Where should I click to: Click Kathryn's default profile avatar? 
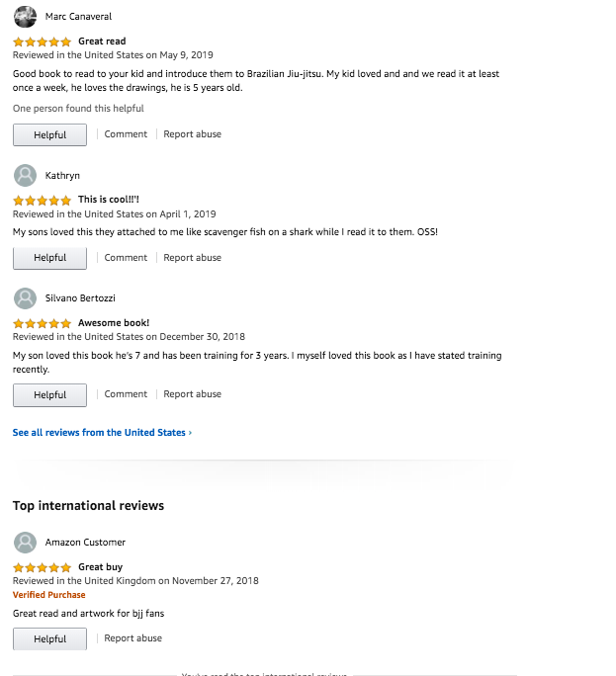click(x=25, y=176)
